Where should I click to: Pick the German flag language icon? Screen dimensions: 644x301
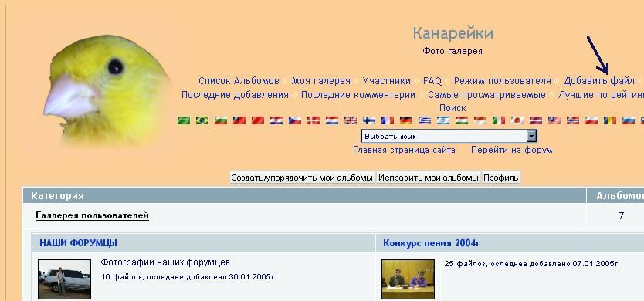point(406,120)
